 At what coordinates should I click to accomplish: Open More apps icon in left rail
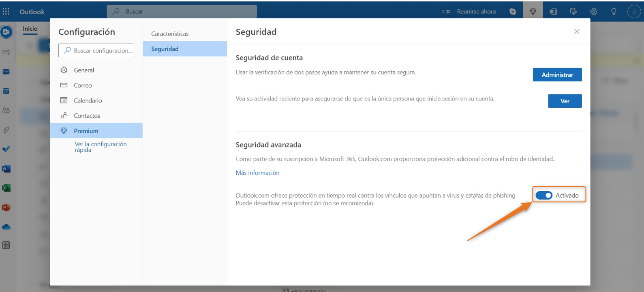pos(6,245)
